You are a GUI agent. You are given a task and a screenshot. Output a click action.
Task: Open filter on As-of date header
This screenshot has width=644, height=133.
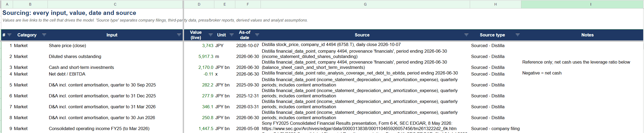click(257, 35)
